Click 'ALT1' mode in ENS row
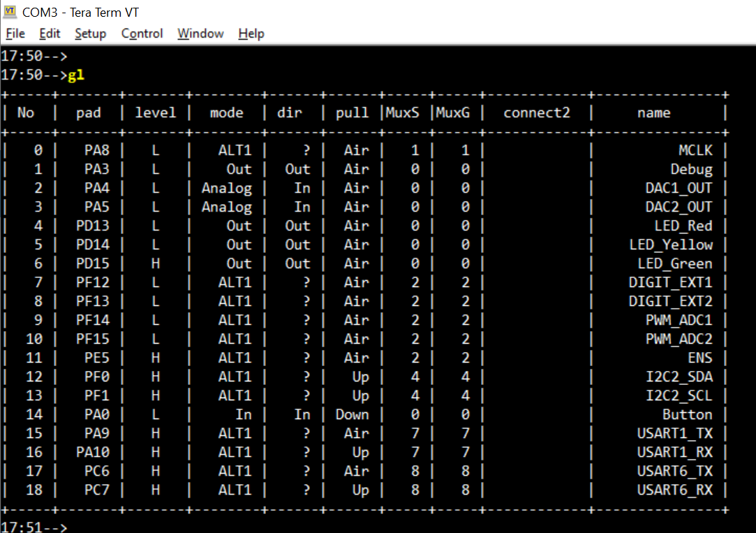This screenshot has width=756, height=533. (x=235, y=358)
